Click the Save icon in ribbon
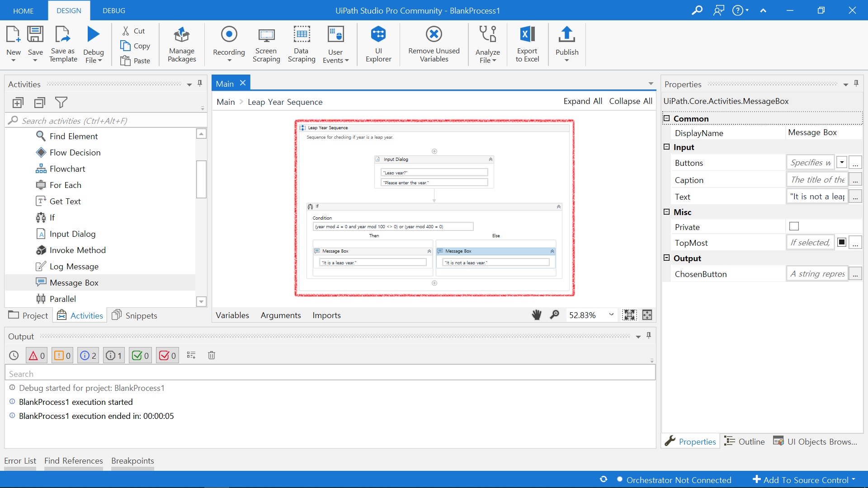The width and height of the screenshot is (868, 488). (x=35, y=35)
